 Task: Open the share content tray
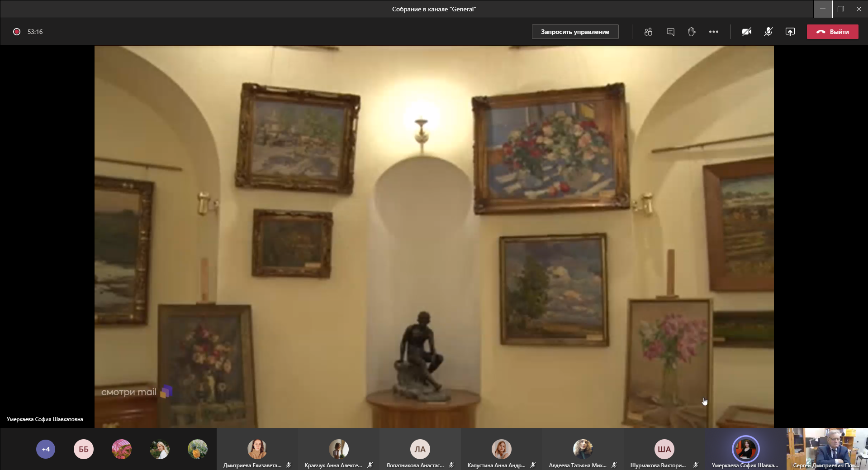[790, 32]
